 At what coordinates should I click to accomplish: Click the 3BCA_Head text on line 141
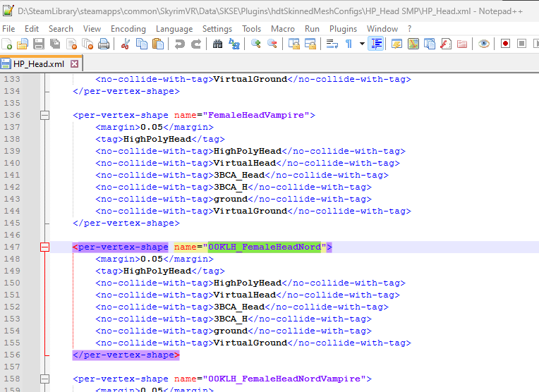239,176
